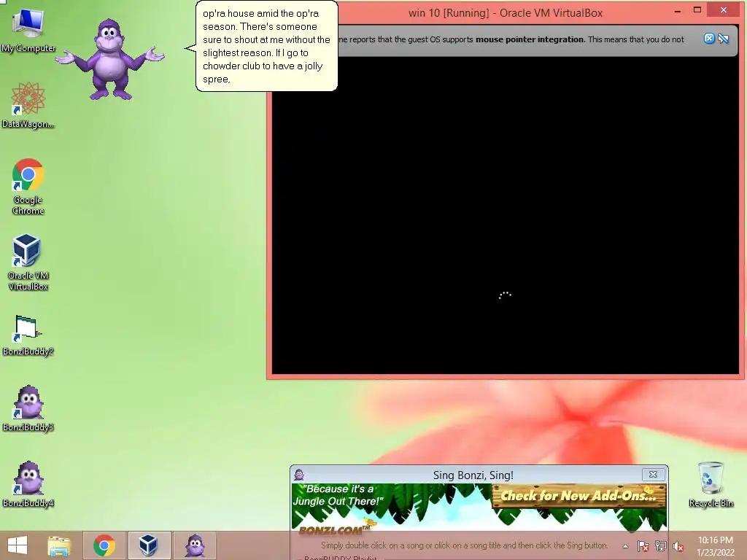The width and height of the screenshot is (747, 560).
Task: Maximize the VirtualBox win 10 window
Action: (x=697, y=10)
